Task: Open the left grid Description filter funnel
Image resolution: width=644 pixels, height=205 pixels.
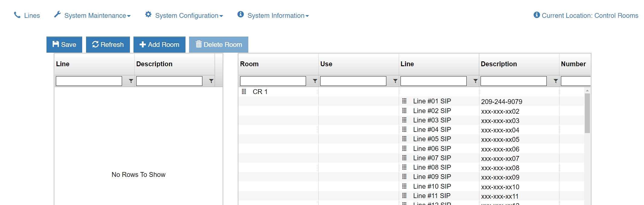Action: click(x=211, y=81)
